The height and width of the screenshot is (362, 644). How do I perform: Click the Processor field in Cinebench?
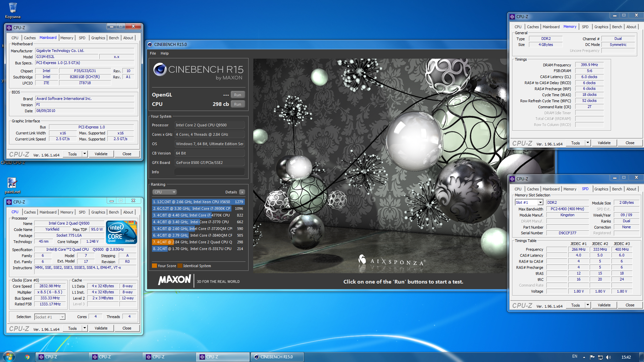coord(209,125)
